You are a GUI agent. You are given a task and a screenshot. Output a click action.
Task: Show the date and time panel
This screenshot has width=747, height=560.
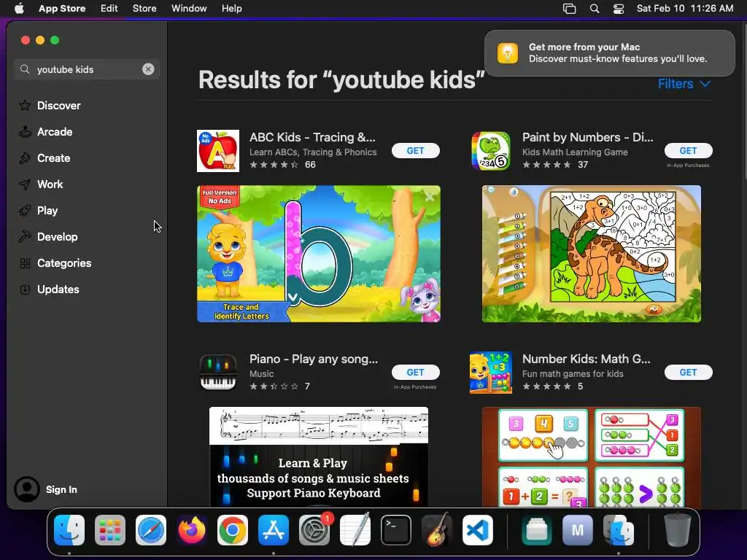click(x=684, y=8)
